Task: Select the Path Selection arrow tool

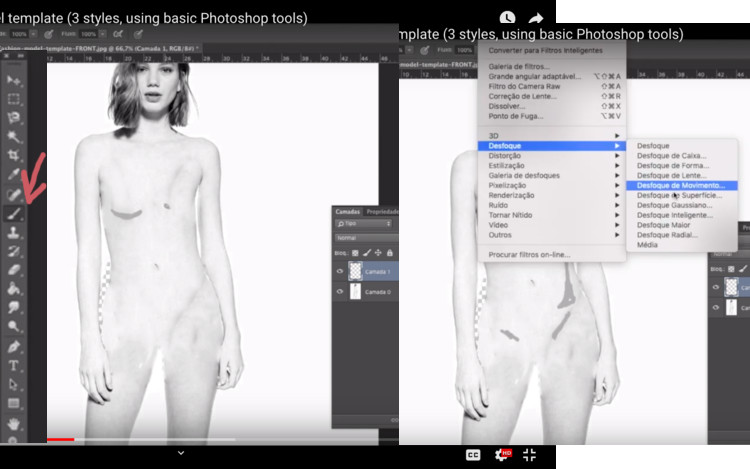Action: 13,384
